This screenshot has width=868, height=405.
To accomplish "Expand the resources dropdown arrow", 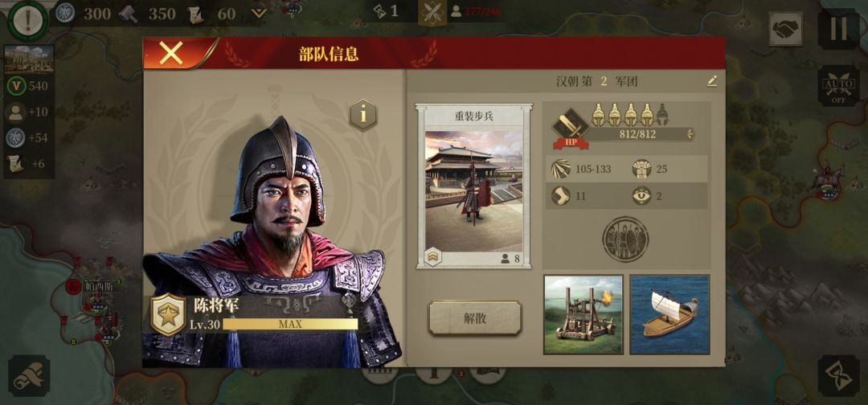I will tap(259, 14).
